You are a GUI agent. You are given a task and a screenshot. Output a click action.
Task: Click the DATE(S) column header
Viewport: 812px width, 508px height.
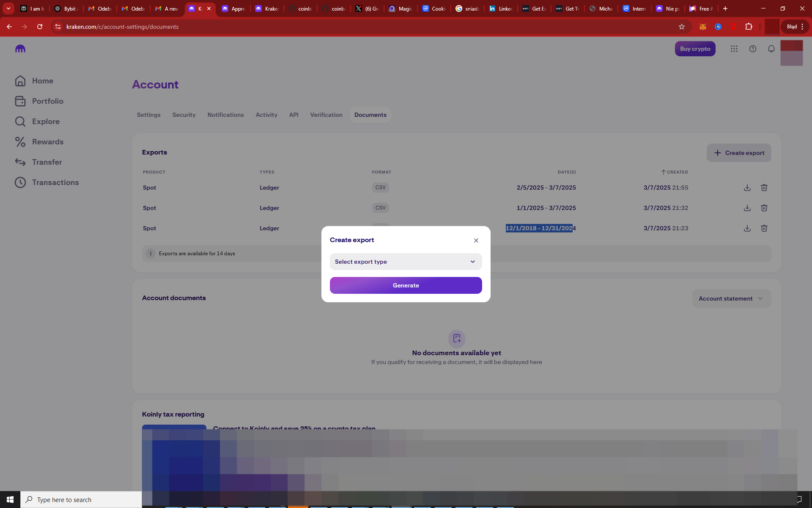pos(567,172)
